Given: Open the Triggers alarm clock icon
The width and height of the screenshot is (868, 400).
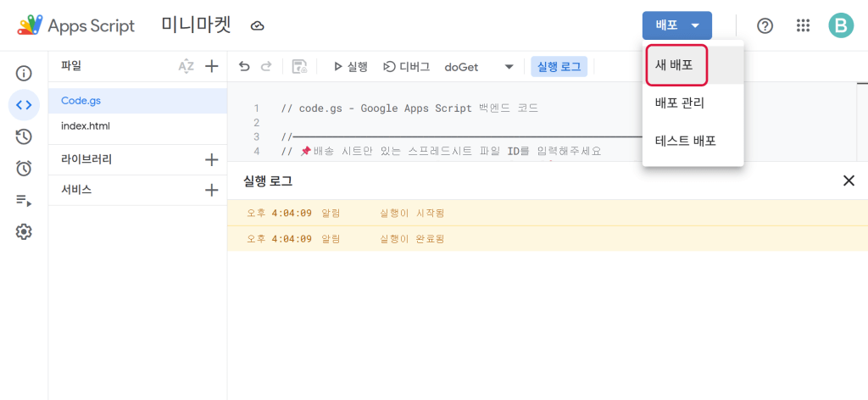Looking at the screenshot, I should 24,169.
